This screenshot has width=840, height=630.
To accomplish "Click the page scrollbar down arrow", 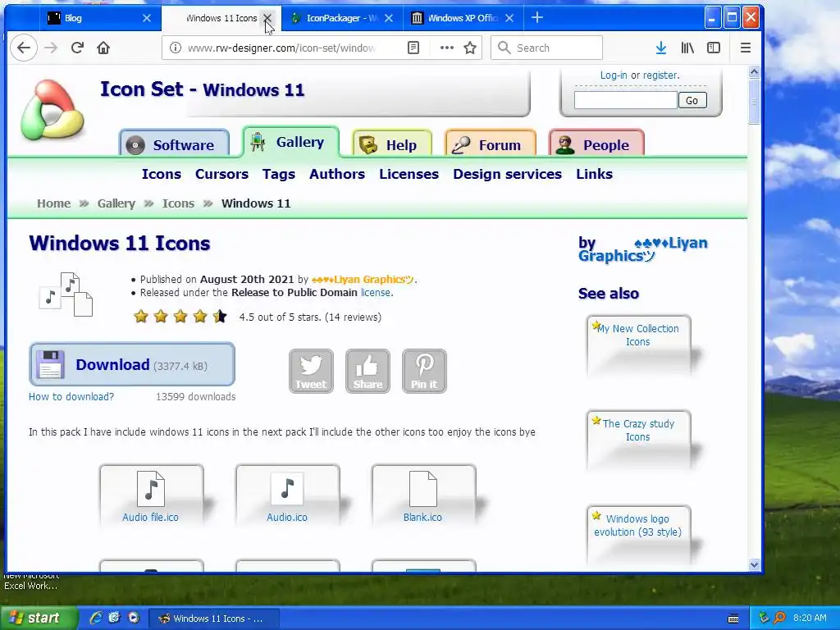I will (755, 564).
